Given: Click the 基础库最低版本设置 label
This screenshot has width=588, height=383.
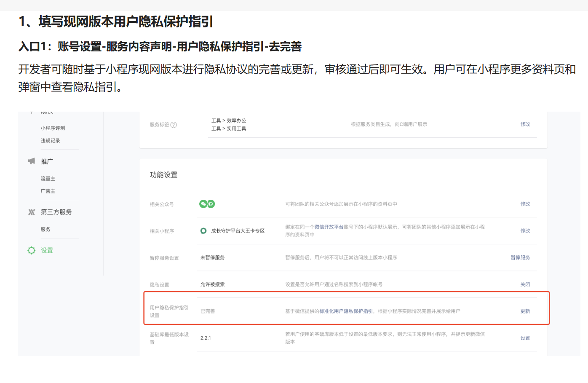Looking at the screenshot, I should pyautogui.click(x=169, y=338).
